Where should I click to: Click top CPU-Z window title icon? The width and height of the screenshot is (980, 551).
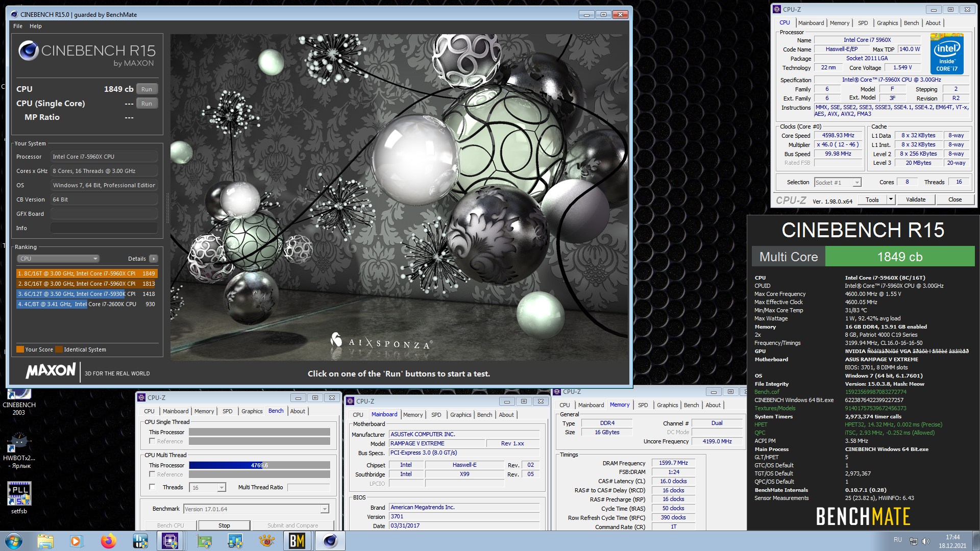click(777, 9)
